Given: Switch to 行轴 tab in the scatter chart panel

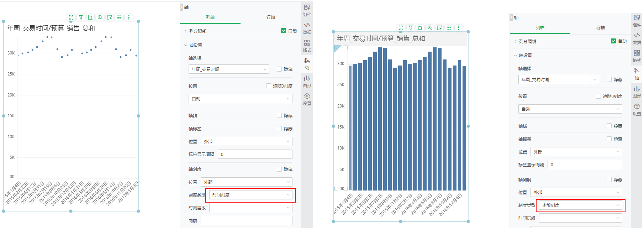Looking at the screenshot, I should pyautogui.click(x=270, y=17).
